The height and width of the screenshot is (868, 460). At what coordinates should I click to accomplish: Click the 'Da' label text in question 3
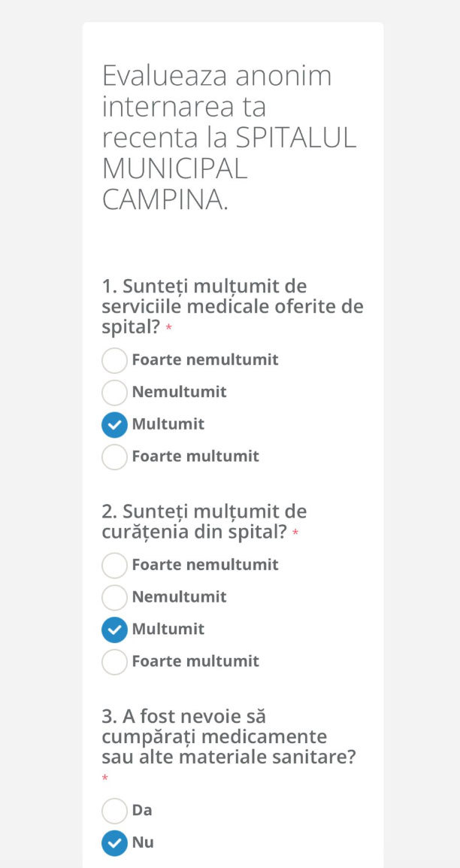click(x=142, y=810)
